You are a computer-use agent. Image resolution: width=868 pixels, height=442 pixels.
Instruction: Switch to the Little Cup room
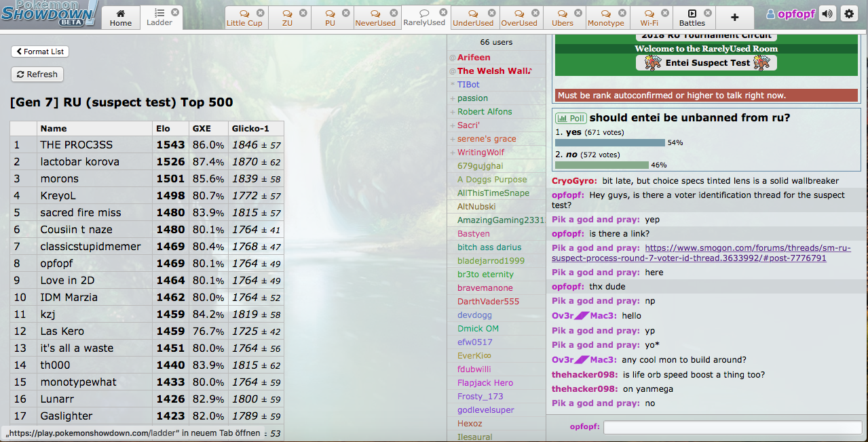pos(244,18)
